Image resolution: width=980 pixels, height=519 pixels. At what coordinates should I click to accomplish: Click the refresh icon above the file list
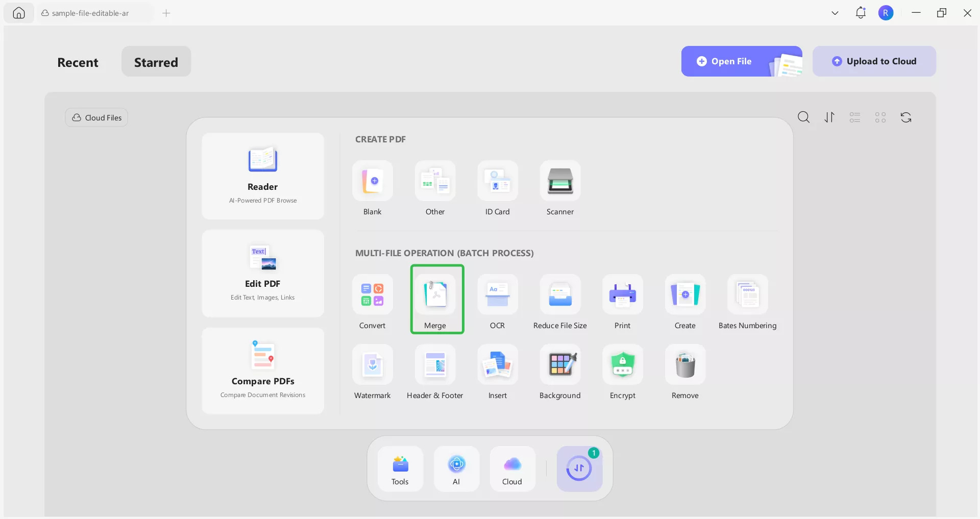click(x=906, y=117)
